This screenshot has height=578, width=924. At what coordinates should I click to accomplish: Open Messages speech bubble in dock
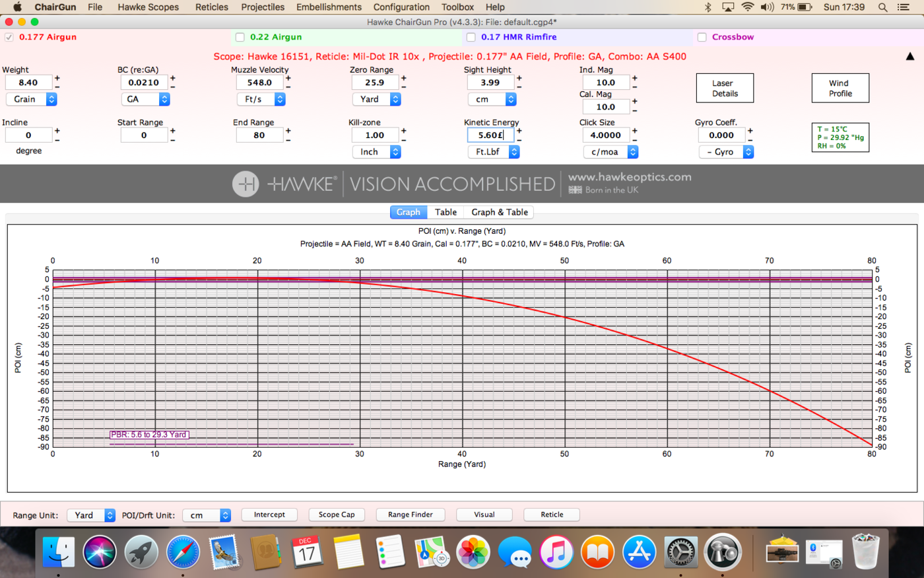pos(515,552)
